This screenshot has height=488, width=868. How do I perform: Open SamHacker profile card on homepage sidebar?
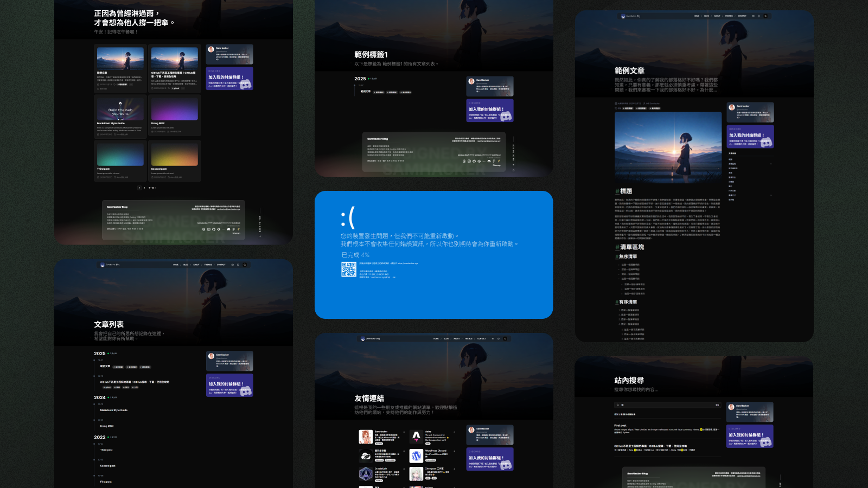(x=229, y=54)
